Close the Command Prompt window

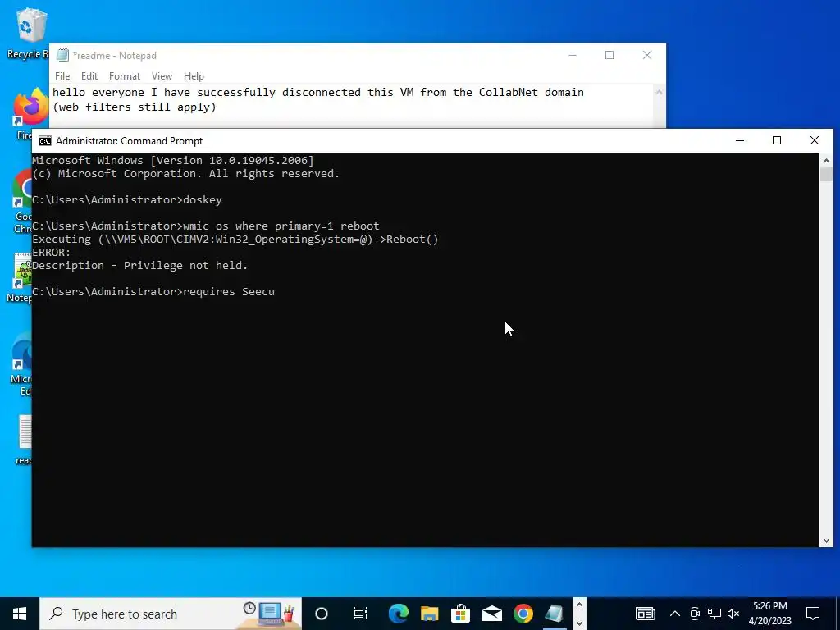(x=815, y=140)
